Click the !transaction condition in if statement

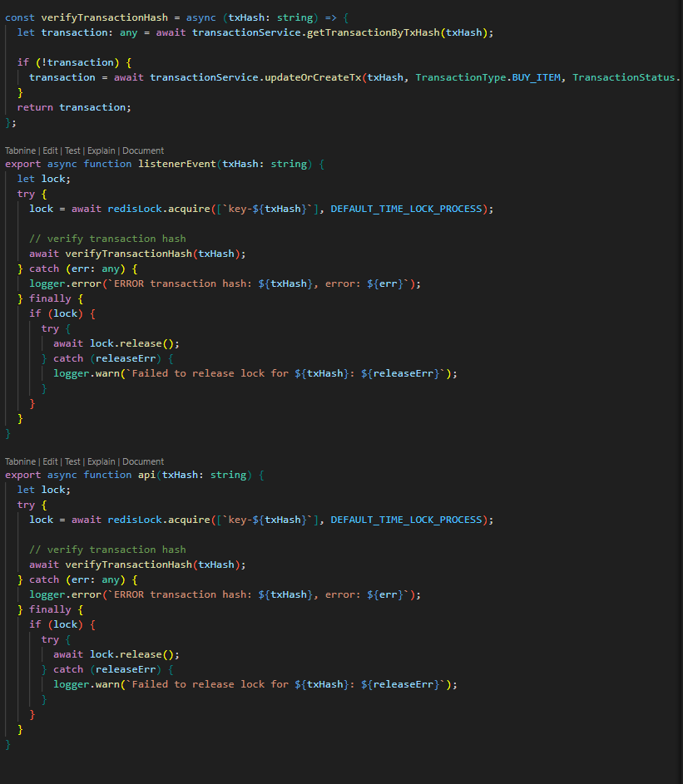[x=77, y=62]
